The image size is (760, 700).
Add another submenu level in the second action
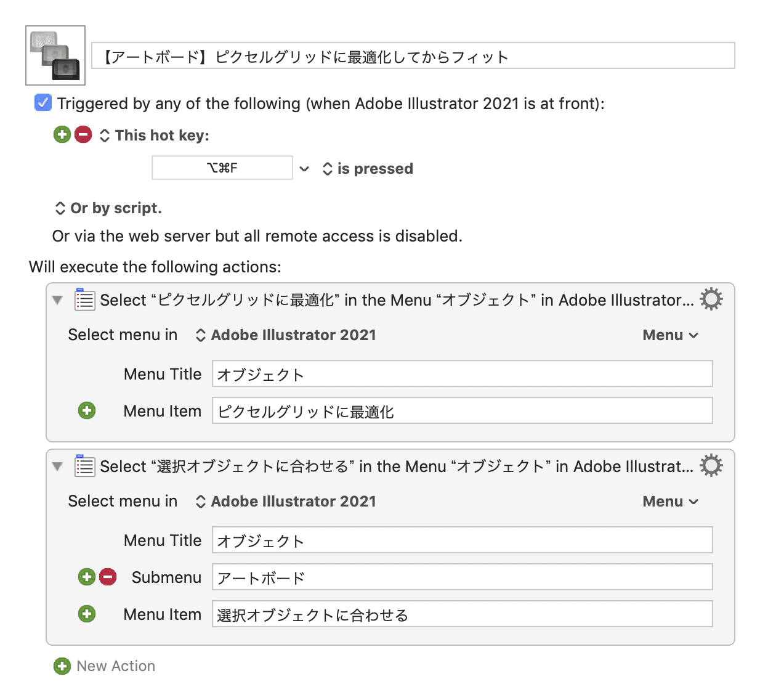87,577
